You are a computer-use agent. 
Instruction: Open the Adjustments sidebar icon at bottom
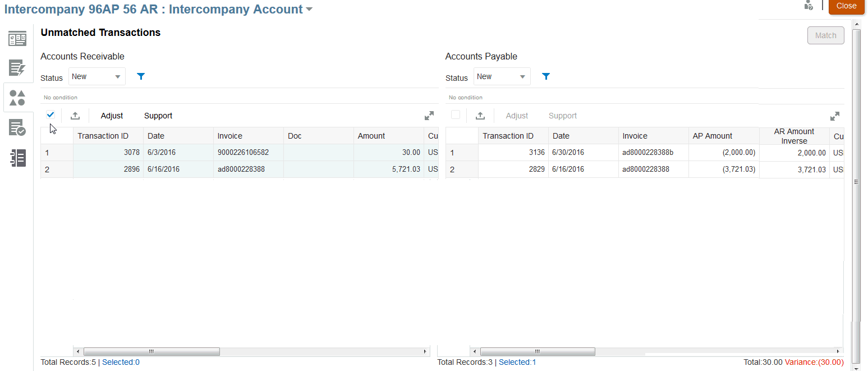[x=17, y=158]
